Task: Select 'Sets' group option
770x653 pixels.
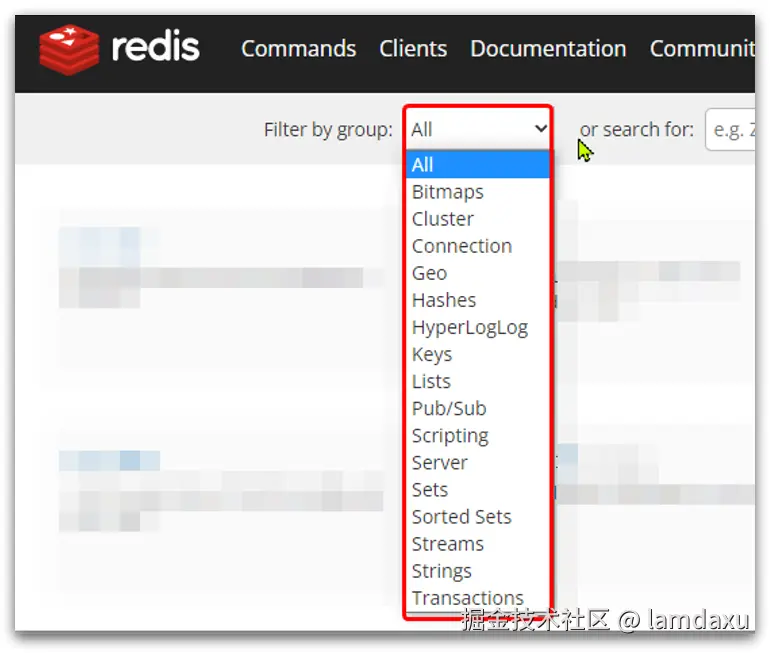Action: tap(478, 490)
